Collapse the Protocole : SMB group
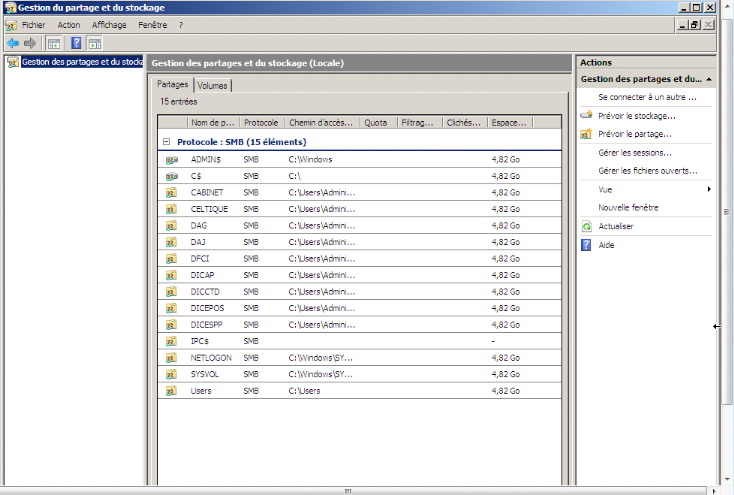The height and width of the screenshot is (495, 734). (167, 142)
